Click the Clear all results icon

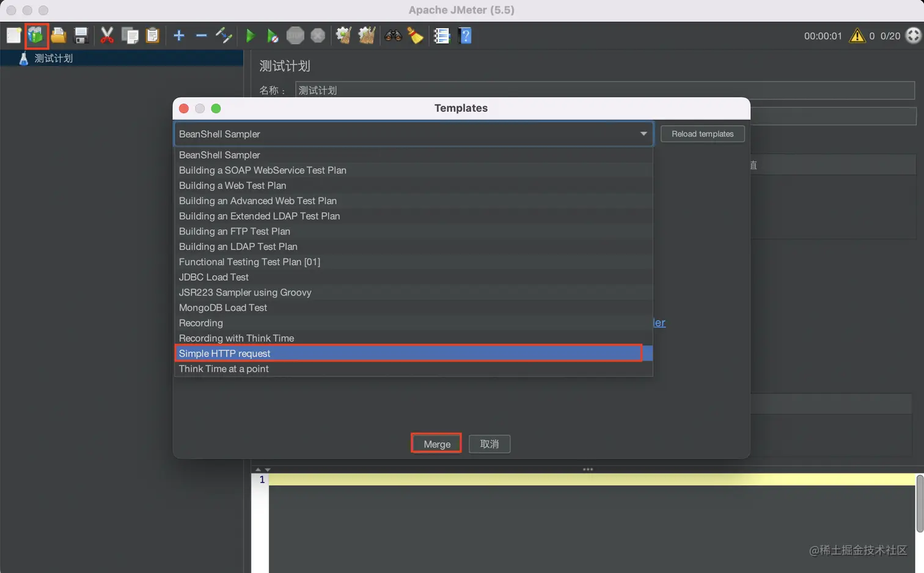coord(367,35)
